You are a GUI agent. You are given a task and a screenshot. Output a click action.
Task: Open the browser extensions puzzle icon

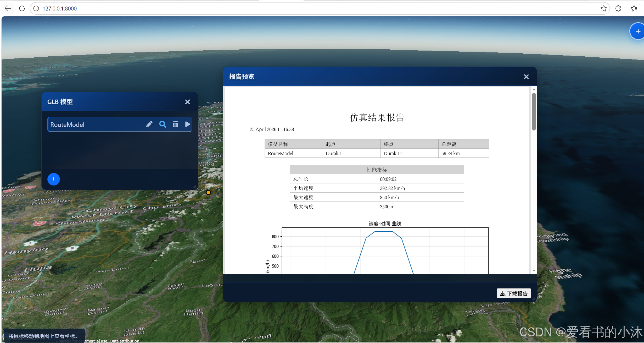pyautogui.click(x=618, y=8)
